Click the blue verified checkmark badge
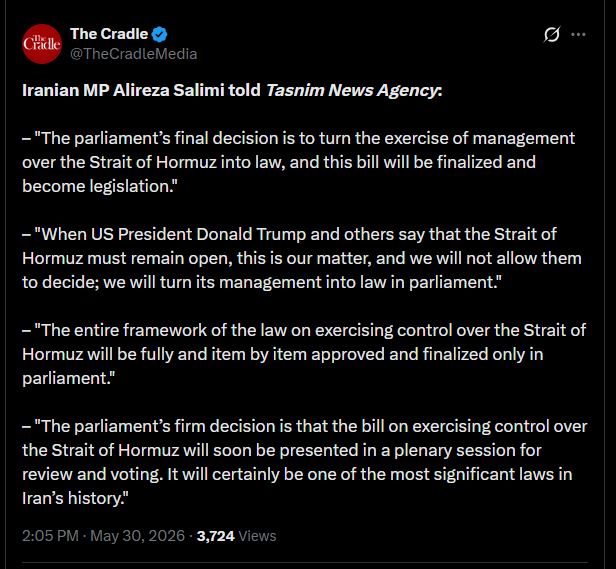 tap(159, 35)
